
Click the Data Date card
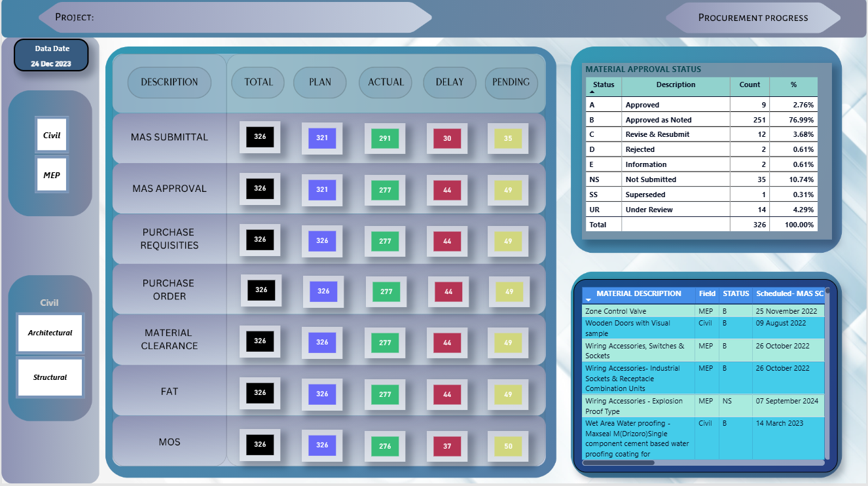pyautogui.click(x=52, y=56)
